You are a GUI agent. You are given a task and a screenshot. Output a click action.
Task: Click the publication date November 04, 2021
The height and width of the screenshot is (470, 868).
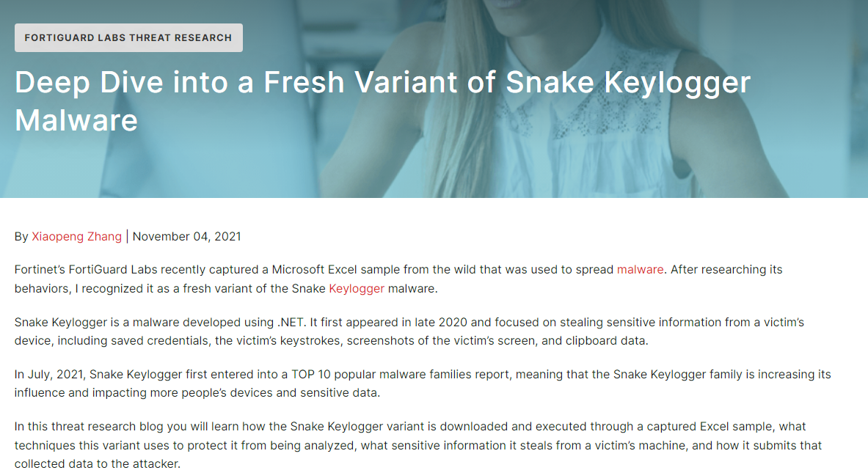coord(186,236)
